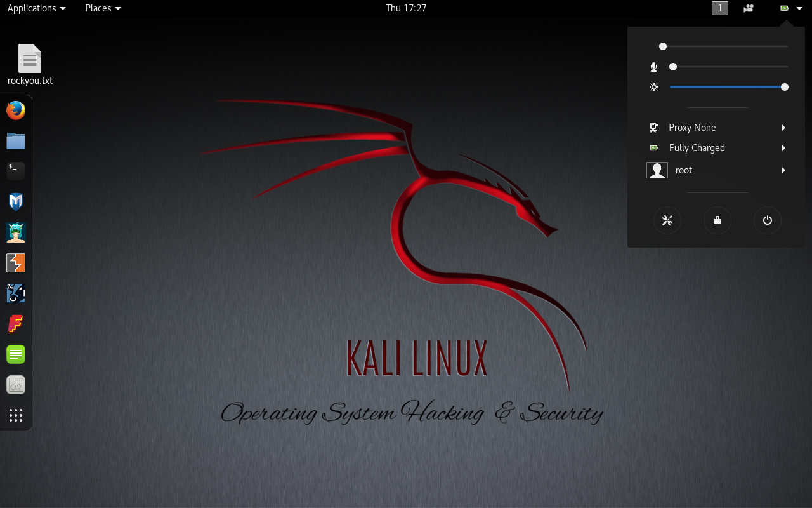Image resolution: width=812 pixels, height=508 pixels.
Task: Click the Fully Charged label
Action: tap(697, 148)
